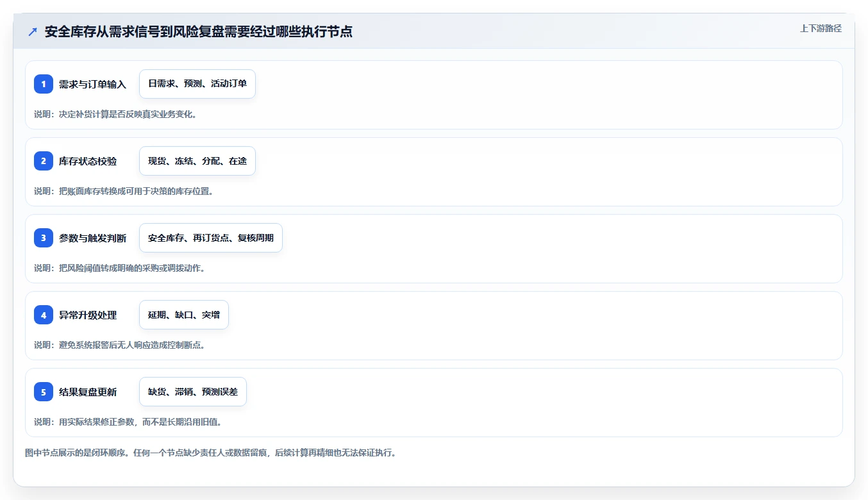
Task: Select the 结果复盘更新 node label
Action: (88, 392)
